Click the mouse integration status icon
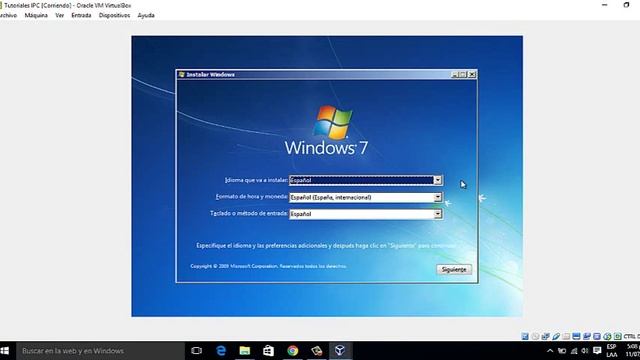 point(607,336)
